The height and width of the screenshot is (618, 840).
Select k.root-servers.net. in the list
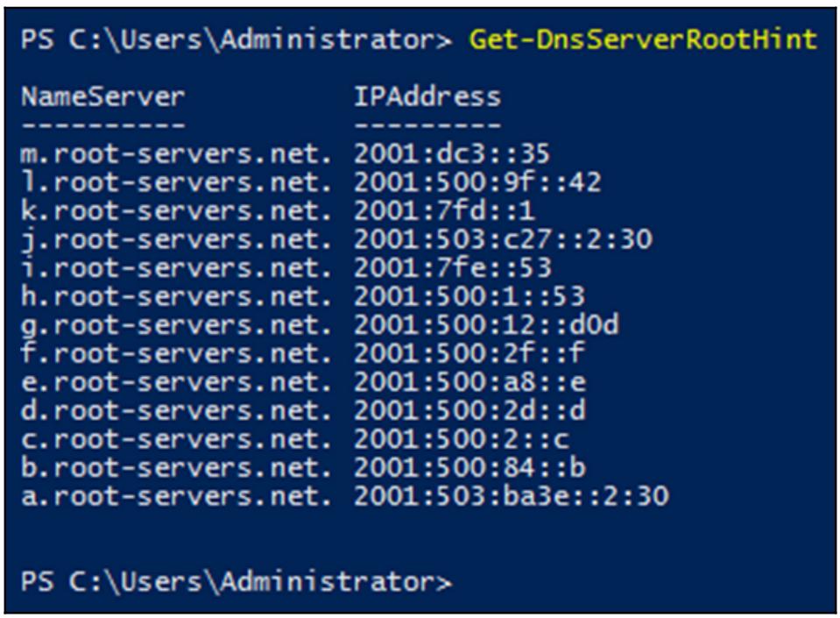click(x=177, y=211)
